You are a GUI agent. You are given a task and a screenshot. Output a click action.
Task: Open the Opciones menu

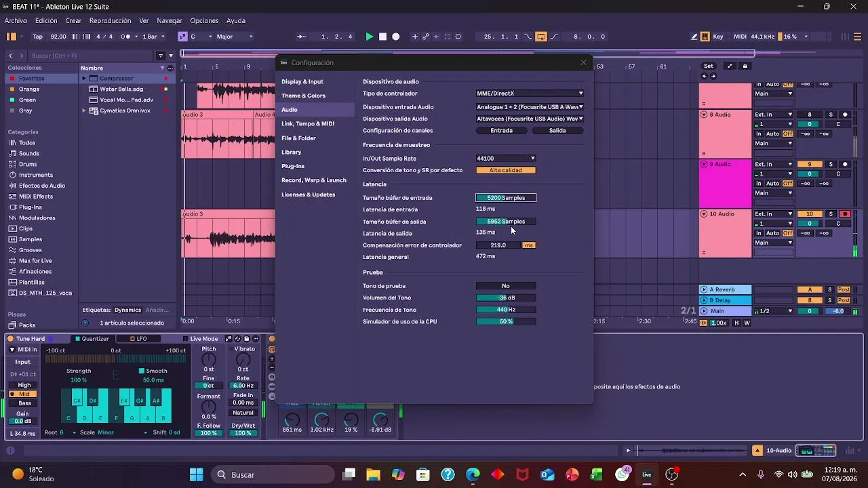[204, 20]
